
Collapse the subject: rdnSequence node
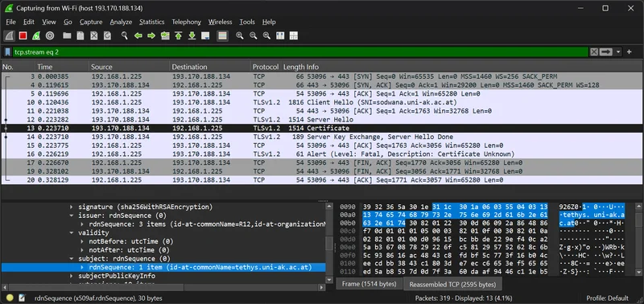(72, 258)
